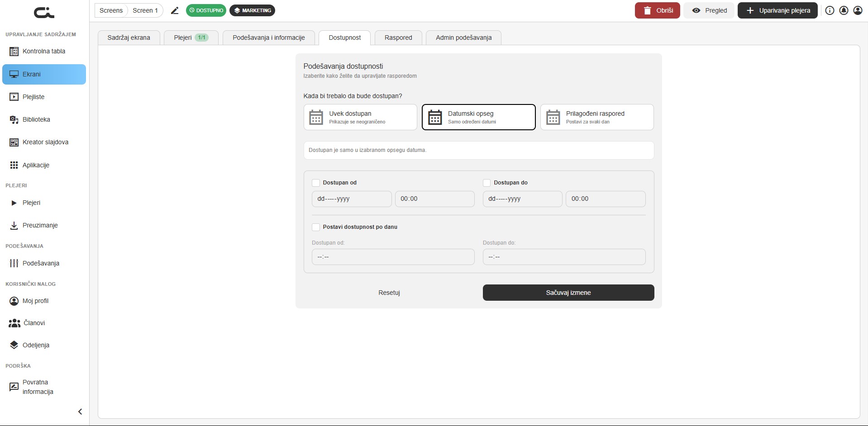Open notifications bell icon
868x426 pixels.
(844, 10)
